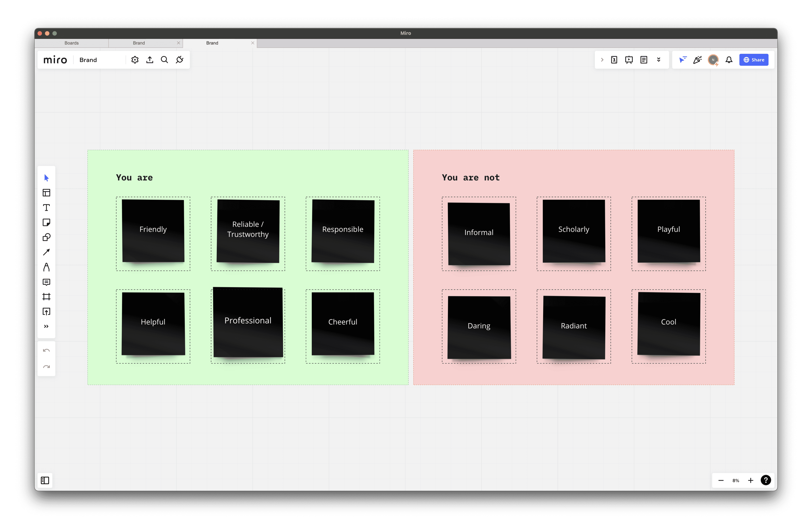Click the Brand board title
The height and width of the screenshot is (532, 812).
point(88,60)
